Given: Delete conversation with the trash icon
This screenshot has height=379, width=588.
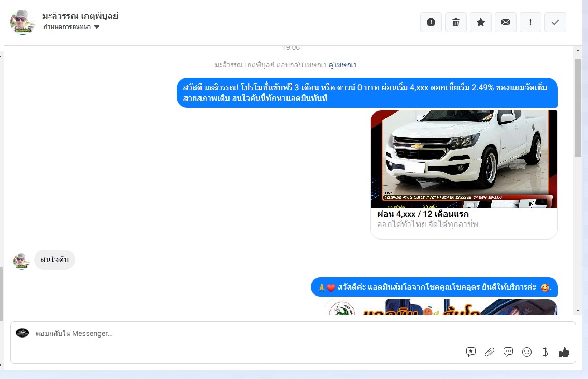Looking at the screenshot, I should pos(456,22).
